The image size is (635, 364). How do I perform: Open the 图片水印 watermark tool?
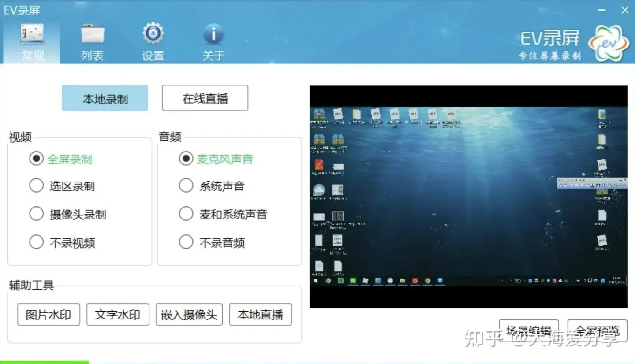(48, 315)
